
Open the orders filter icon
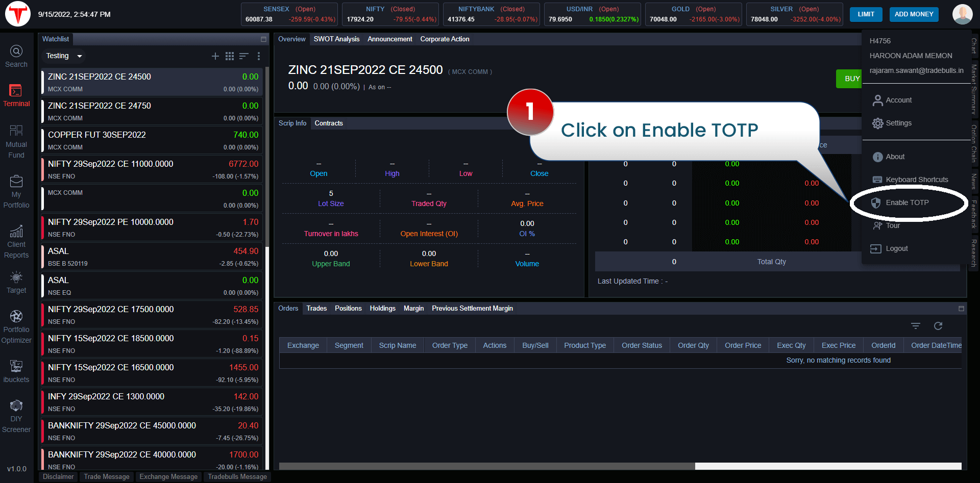tap(916, 326)
